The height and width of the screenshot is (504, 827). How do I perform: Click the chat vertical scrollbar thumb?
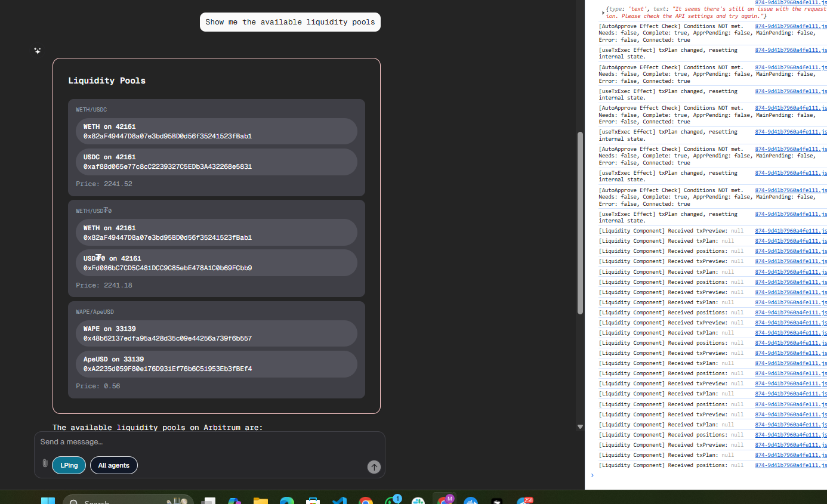[x=580, y=222]
